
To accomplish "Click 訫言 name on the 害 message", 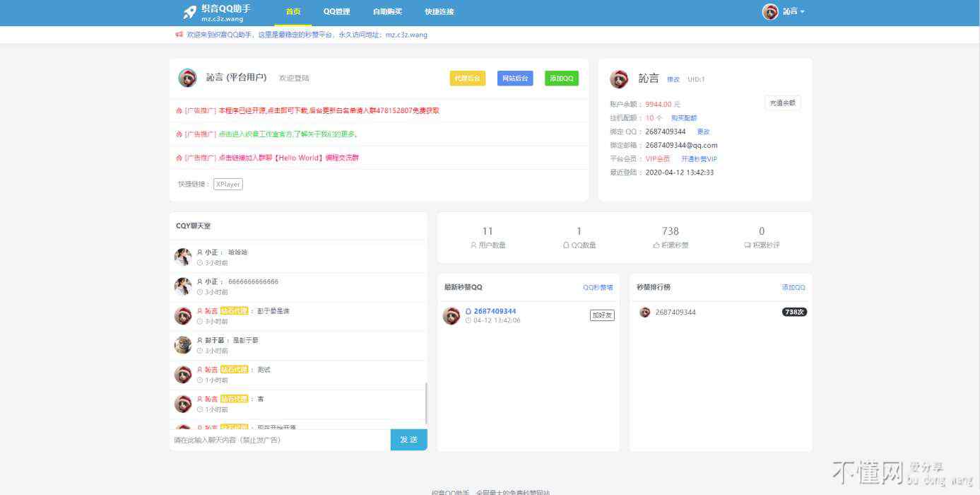I will (211, 399).
